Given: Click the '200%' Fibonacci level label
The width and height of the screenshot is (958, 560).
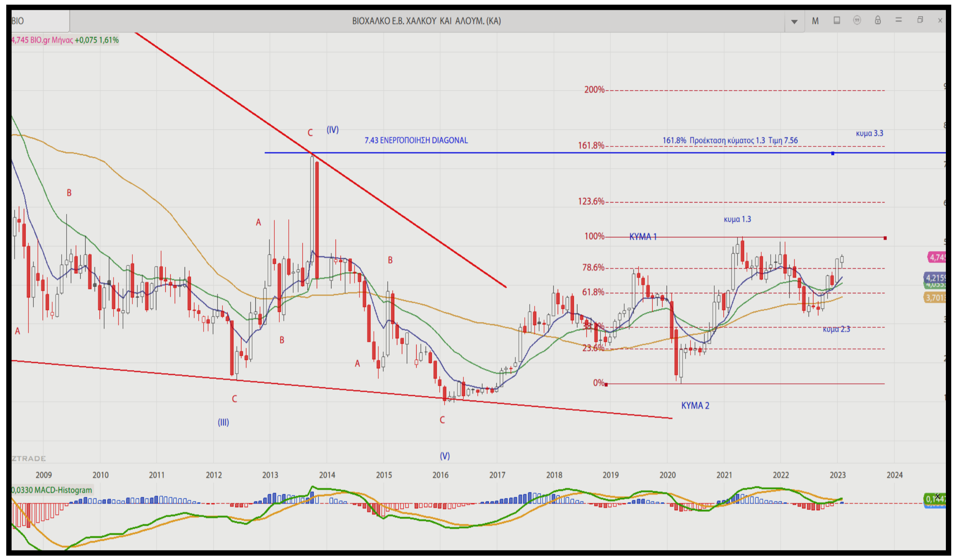Looking at the screenshot, I should 594,90.
